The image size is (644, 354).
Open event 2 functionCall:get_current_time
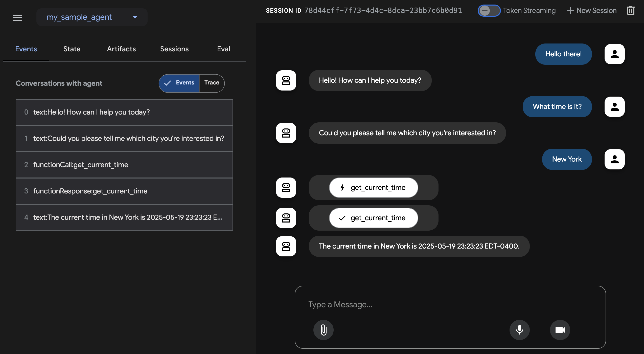[124, 165]
